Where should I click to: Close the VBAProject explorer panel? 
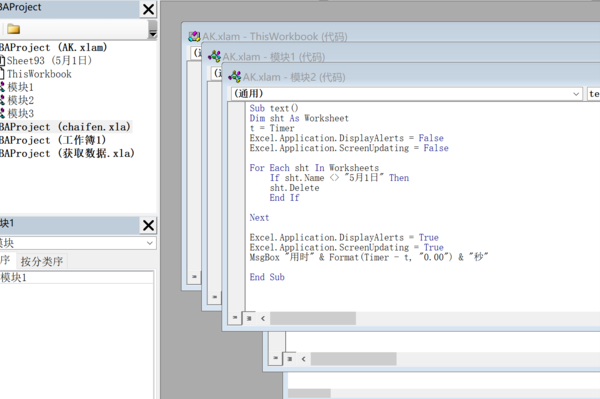point(148,9)
